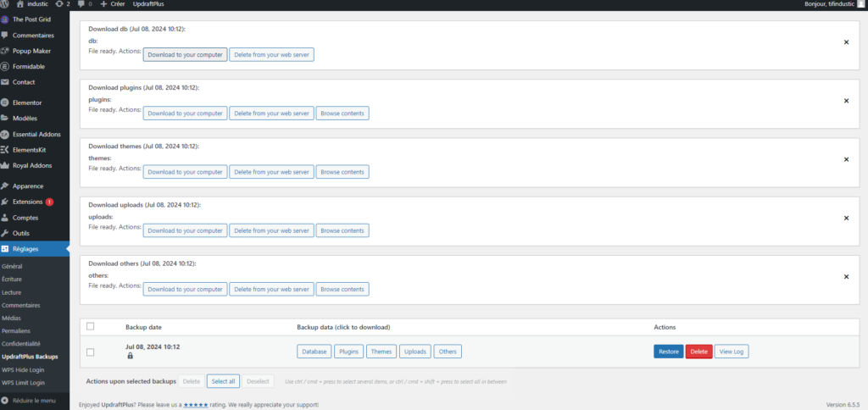868x410 pixels.
Task: Browse contents of the themes backup
Action: [x=342, y=172]
